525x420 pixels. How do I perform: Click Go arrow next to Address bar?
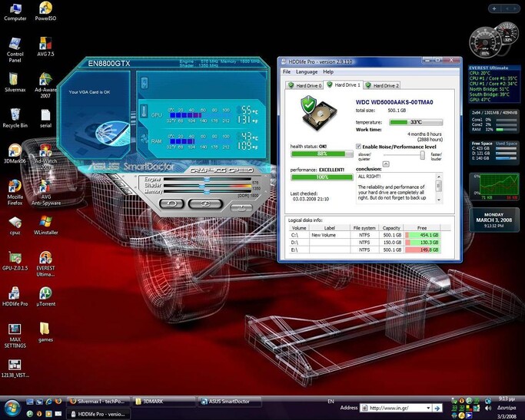437,408
